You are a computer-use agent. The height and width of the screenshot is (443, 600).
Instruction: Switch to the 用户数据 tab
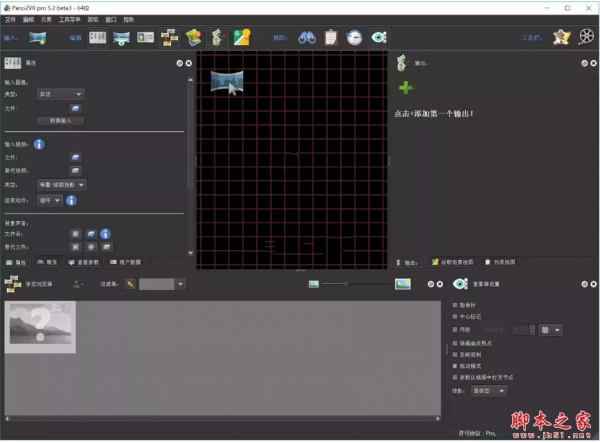point(125,262)
